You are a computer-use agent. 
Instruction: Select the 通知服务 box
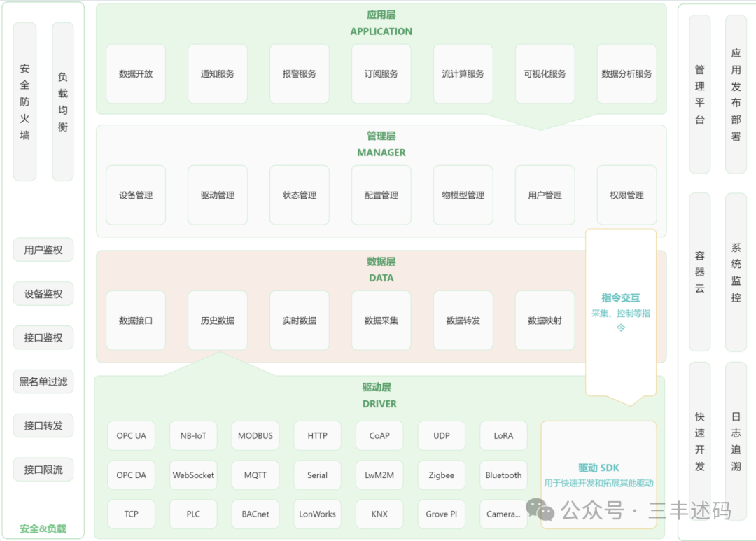pos(218,73)
